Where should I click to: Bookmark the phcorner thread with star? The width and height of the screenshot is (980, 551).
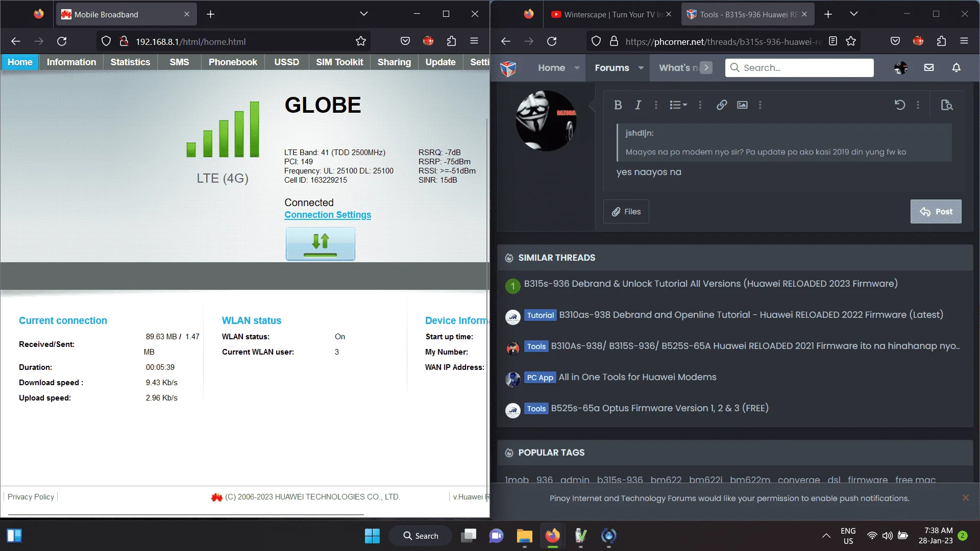point(851,41)
